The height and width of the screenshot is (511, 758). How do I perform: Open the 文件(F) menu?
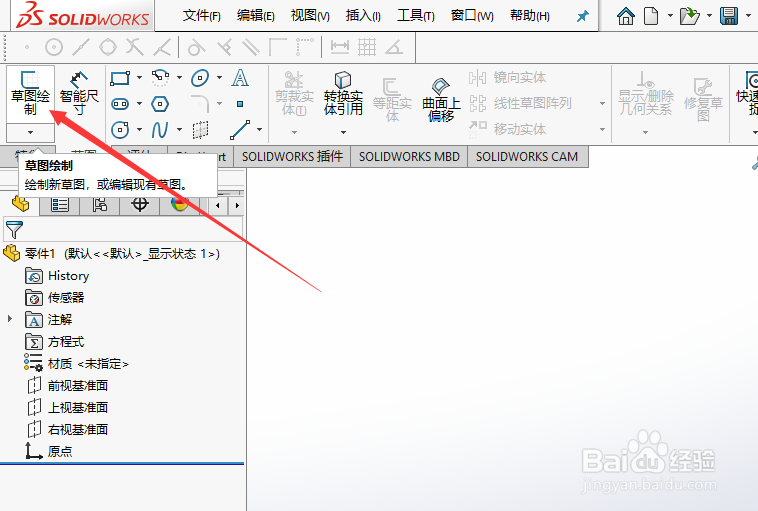pyautogui.click(x=202, y=16)
